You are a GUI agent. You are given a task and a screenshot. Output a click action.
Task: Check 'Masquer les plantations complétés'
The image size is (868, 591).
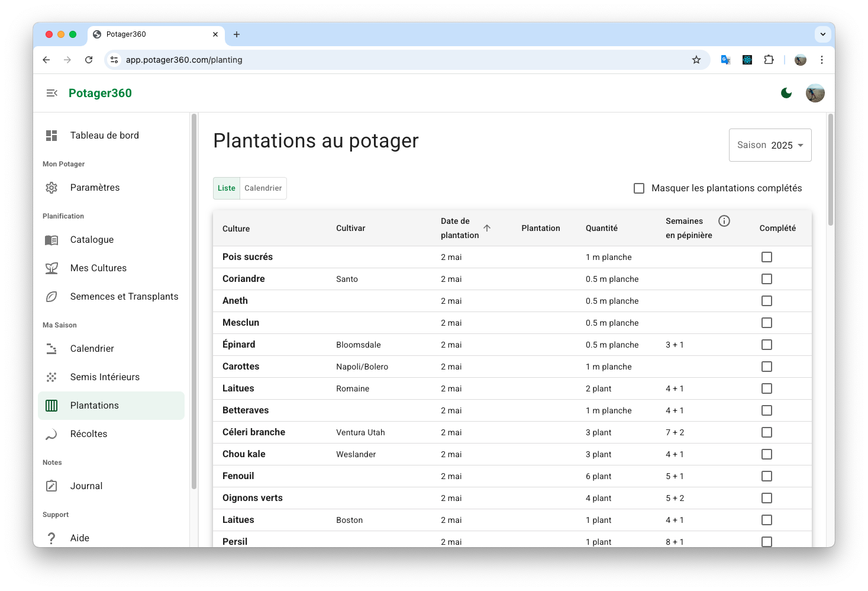639,188
